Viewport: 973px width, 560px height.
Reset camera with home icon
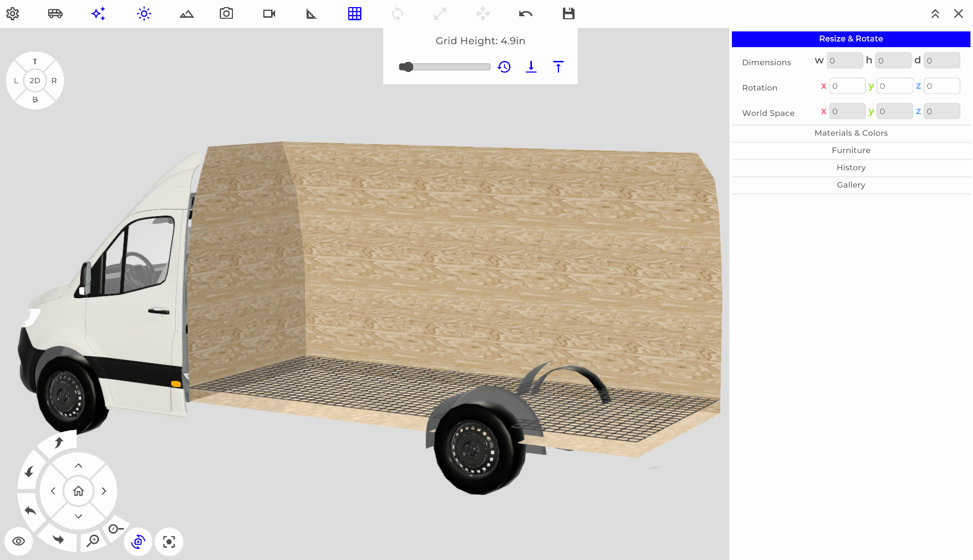[79, 491]
